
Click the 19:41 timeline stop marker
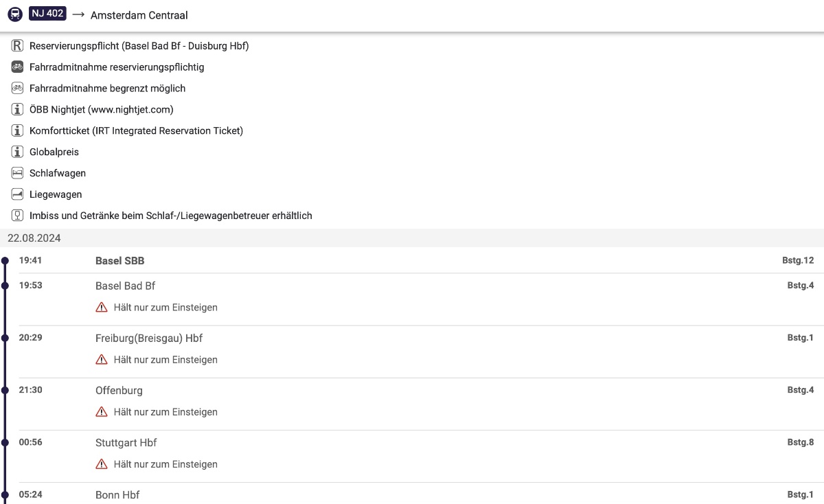(x=5, y=261)
